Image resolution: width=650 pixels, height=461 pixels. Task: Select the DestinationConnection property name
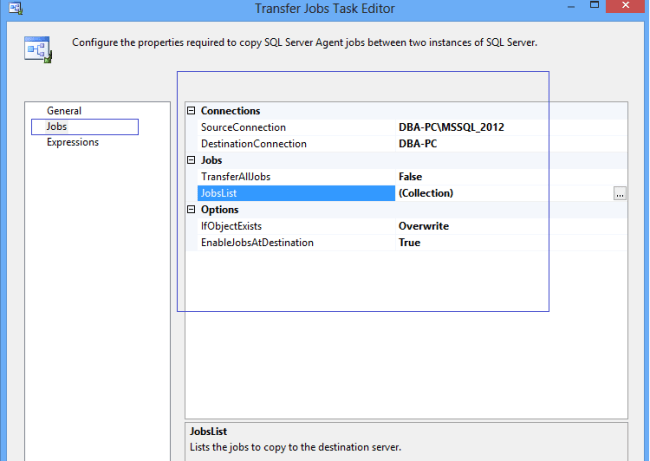pyautogui.click(x=253, y=144)
